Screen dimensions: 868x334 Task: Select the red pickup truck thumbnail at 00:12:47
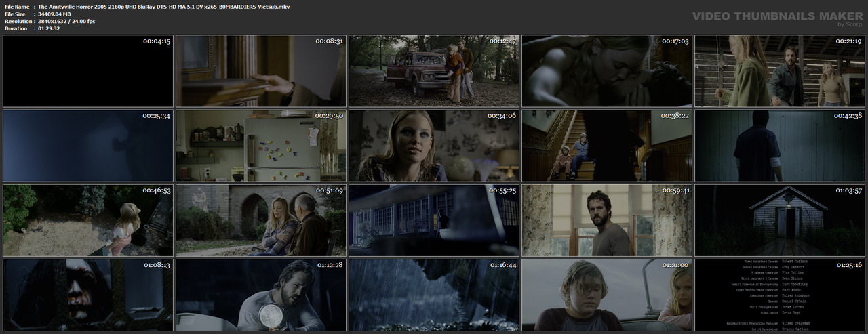[x=434, y=71]
